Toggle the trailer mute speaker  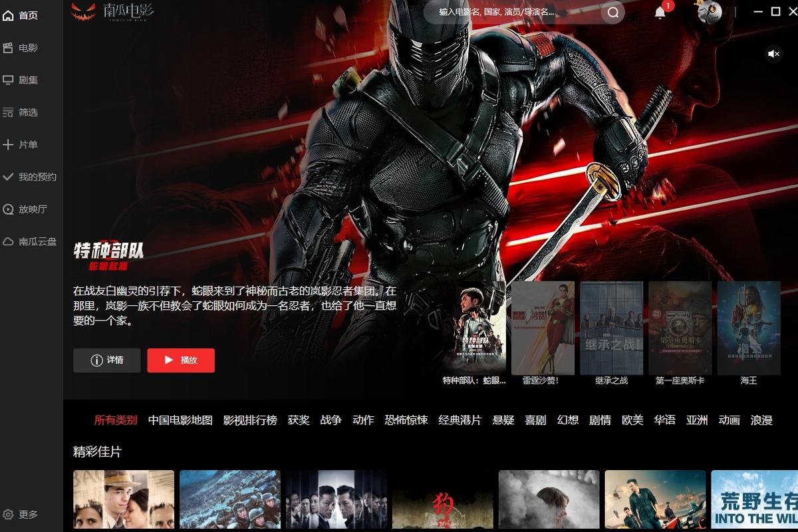(773, 54)
